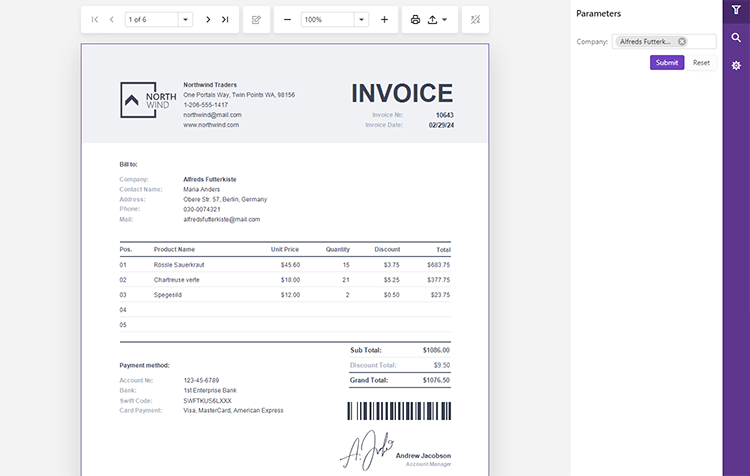Print the report

coord(416,20)
